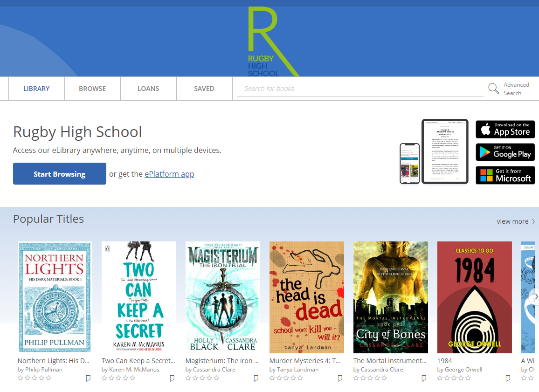This screenshot has width=539, height=392.
Task: Click the Rugby High School page heading
Action: point(77,132)
